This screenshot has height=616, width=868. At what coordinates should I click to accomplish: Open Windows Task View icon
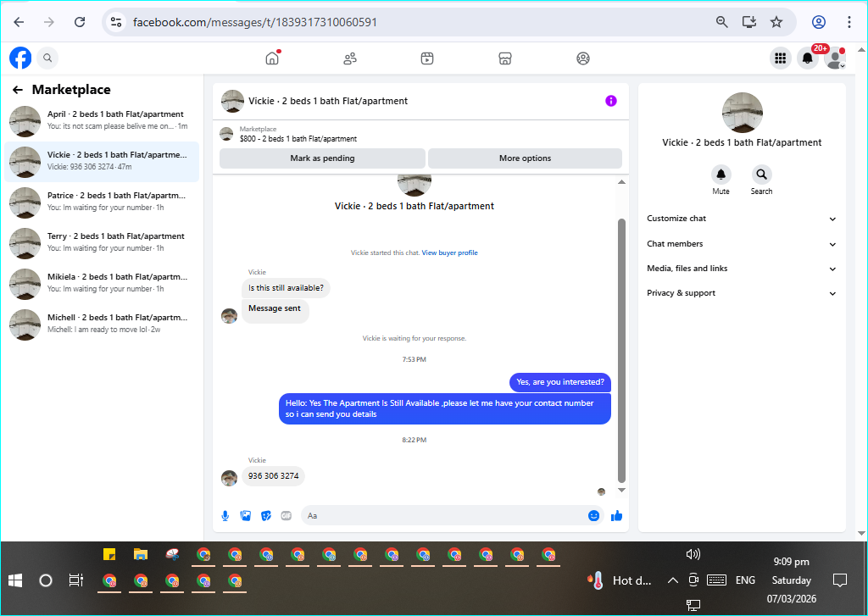click(75, 580)
